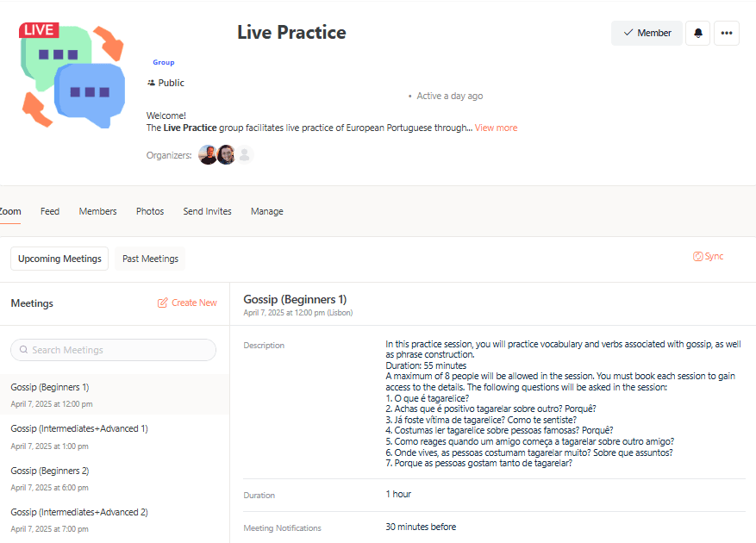Open the Photos tab
The image size is (756, 543).
point(150,211)
